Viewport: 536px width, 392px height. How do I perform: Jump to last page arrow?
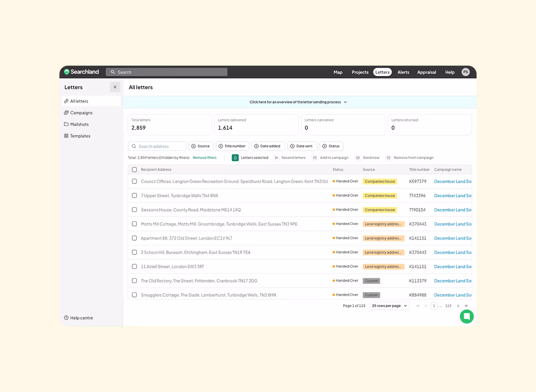point(466,306)
